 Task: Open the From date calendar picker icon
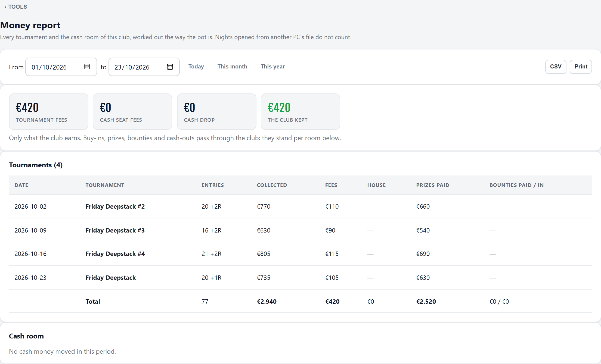87,67
